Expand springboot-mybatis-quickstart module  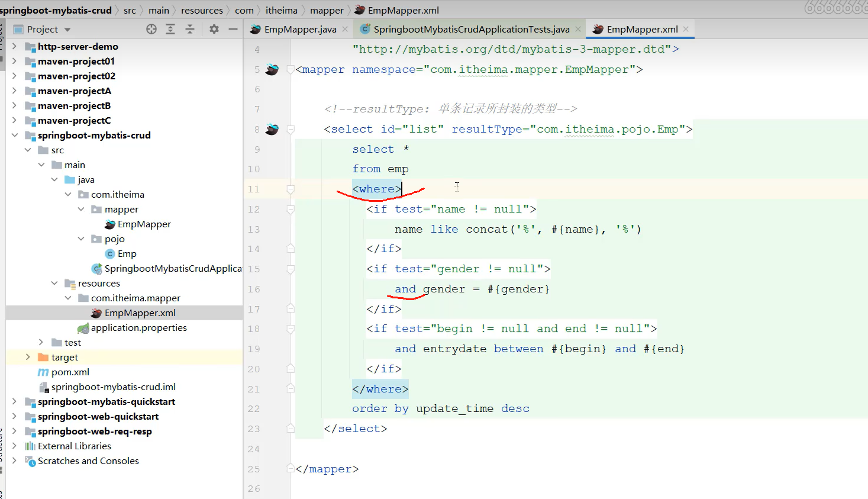[x=14, y=401]
